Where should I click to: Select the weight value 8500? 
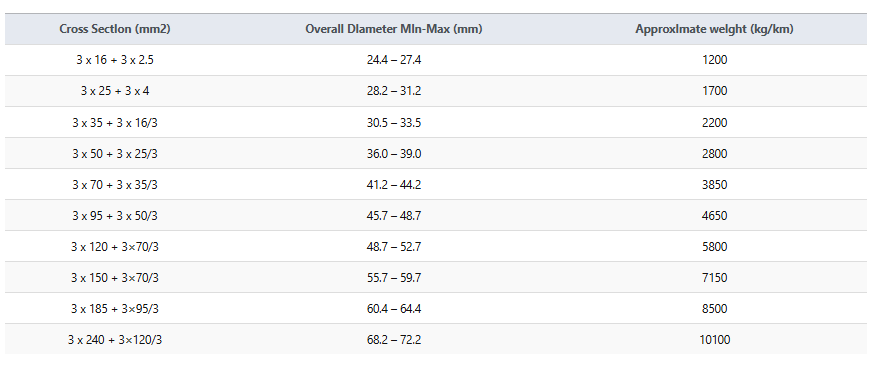point(714,309)
